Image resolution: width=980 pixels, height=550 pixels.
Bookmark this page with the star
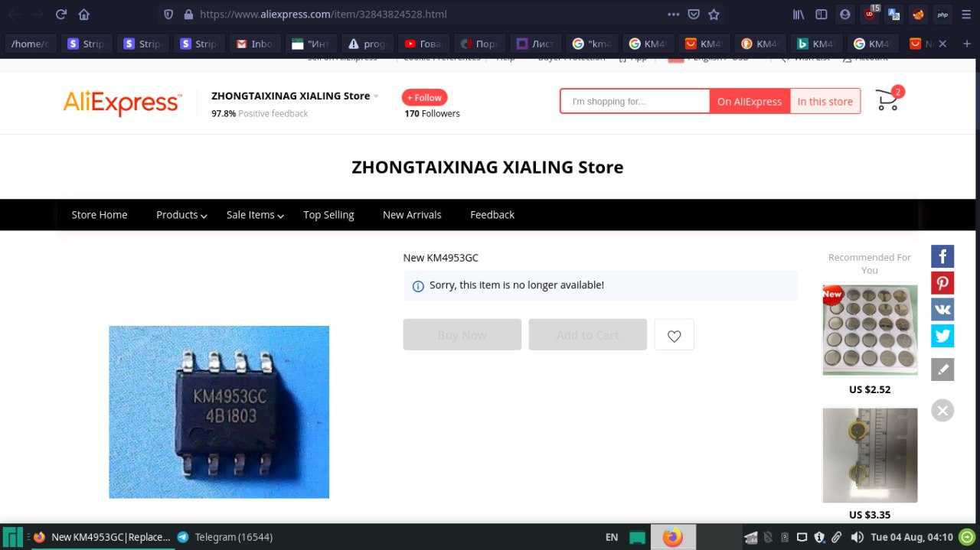pos(714,14)
